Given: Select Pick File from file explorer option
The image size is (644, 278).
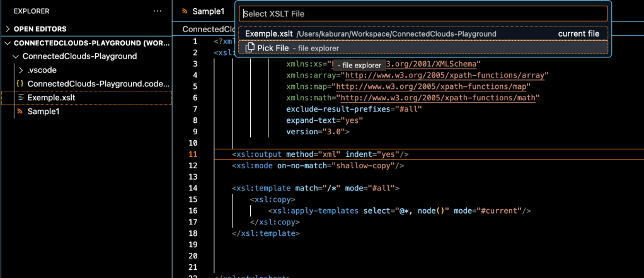Looking at the screenshot, I should (273, 48).
